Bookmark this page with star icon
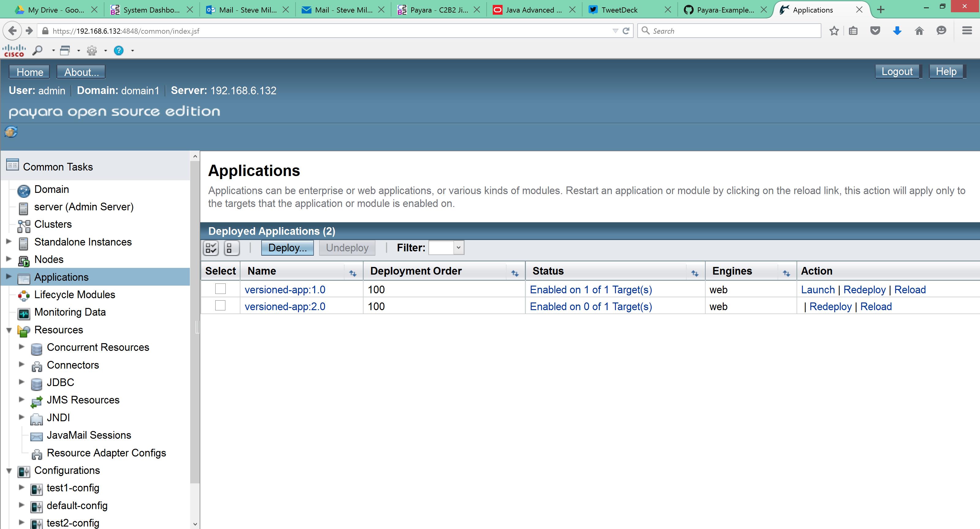 834,31
